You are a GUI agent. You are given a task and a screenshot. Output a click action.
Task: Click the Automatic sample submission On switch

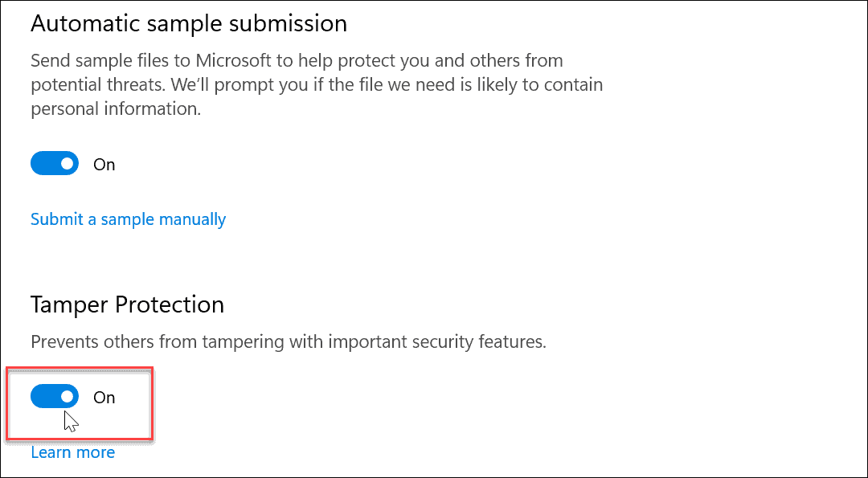(x=54, y=163)
